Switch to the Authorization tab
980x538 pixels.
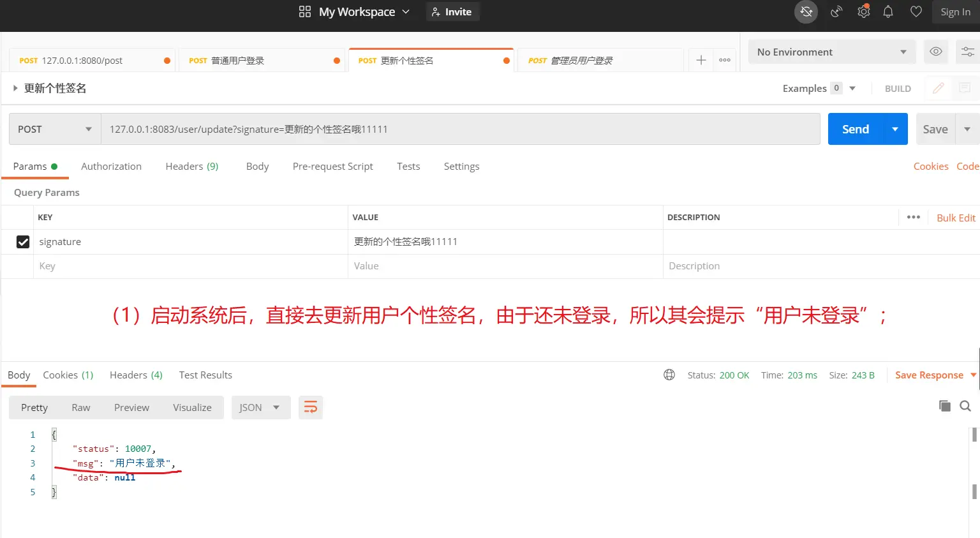111,166
